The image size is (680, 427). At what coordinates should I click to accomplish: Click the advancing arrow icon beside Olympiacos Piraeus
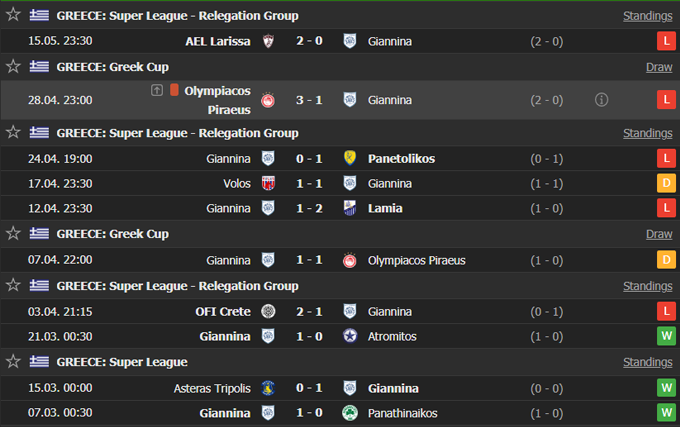click(x=157, y=90)
